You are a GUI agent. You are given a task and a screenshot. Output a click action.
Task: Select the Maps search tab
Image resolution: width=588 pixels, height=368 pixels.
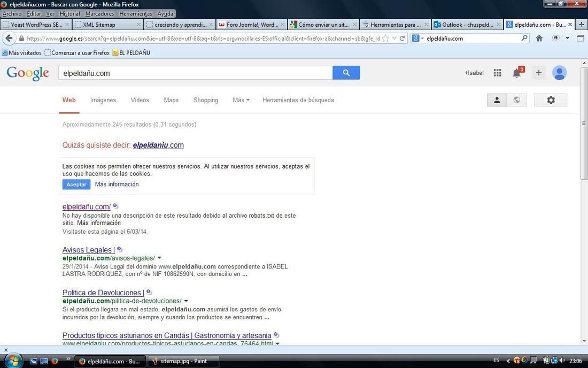coord(171,100)
